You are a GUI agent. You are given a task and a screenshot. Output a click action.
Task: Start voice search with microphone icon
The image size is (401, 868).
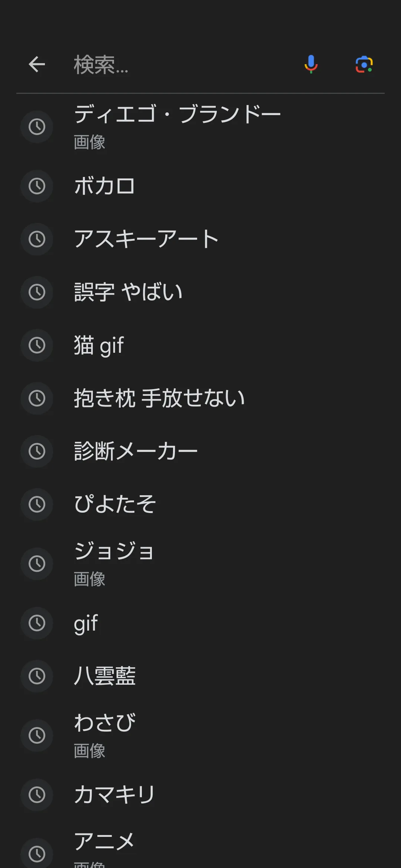pyautogui.click(x=311, y=64)
